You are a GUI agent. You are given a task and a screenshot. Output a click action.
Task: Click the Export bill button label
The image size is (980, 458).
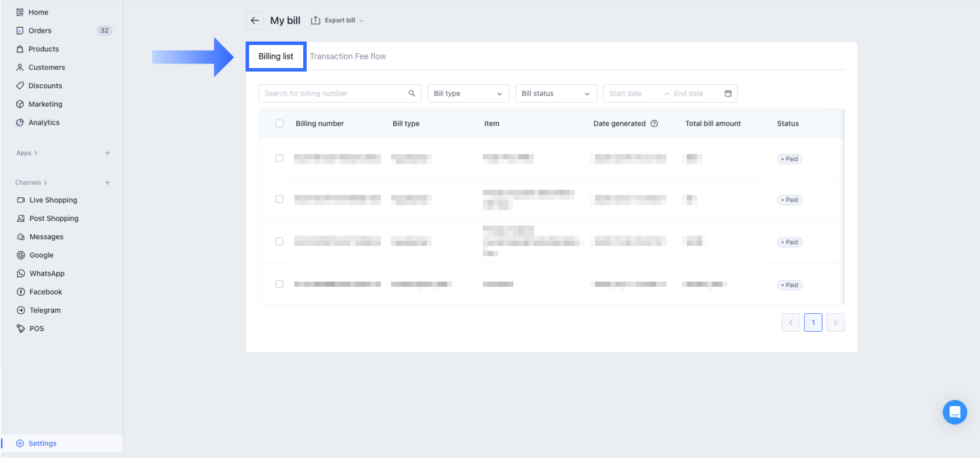[x=340, y=21]
